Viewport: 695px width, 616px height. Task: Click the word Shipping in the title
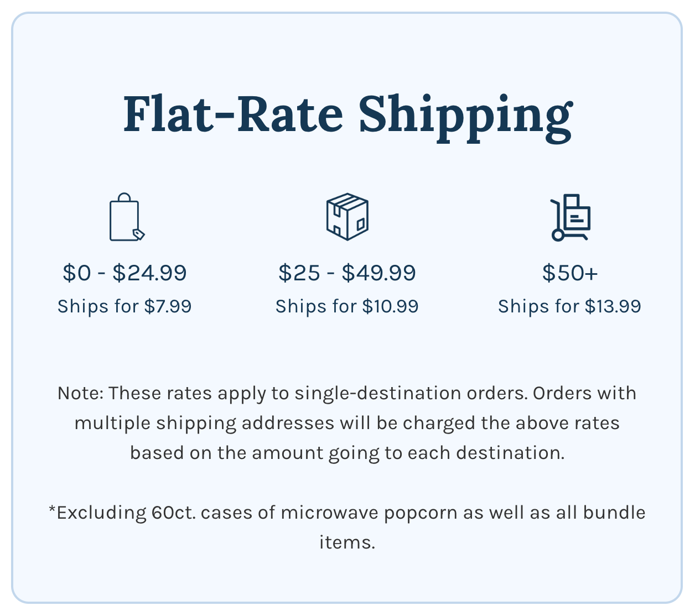[x=465, y=114]
